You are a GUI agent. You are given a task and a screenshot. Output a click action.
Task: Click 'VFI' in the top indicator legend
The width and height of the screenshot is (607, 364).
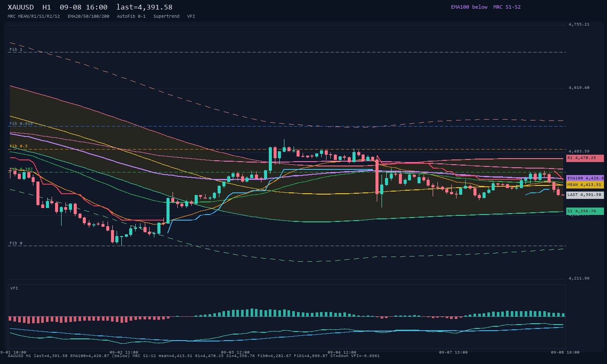(191, 16)
